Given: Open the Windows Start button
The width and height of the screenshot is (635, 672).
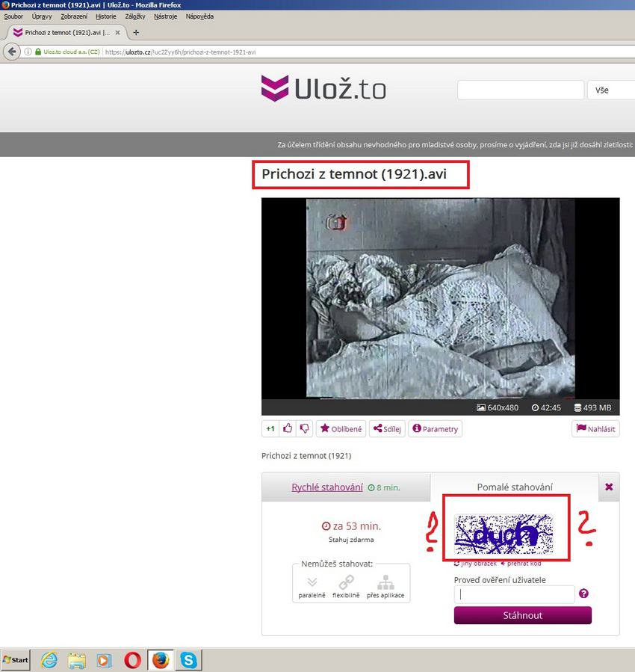Looking at the screenshot, I should (x=16, y=659).
